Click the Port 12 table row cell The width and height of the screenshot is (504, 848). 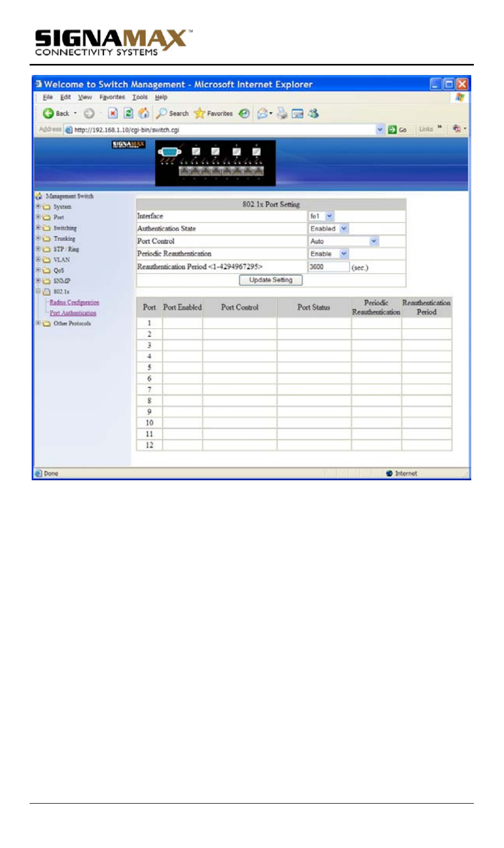click(x=150, y=445)
